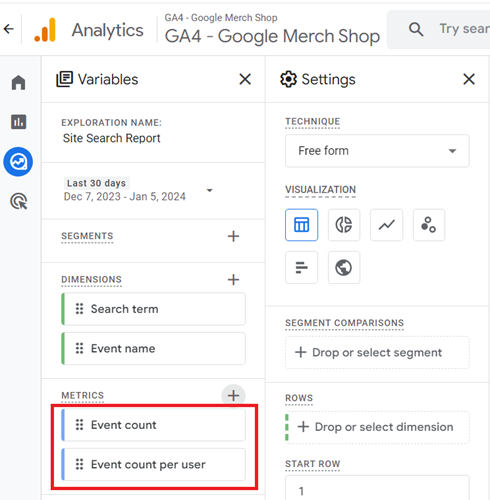The width and height of the screenshot is (490, 500).
Task: Grab the Search term drag handle
Action: 79,309
